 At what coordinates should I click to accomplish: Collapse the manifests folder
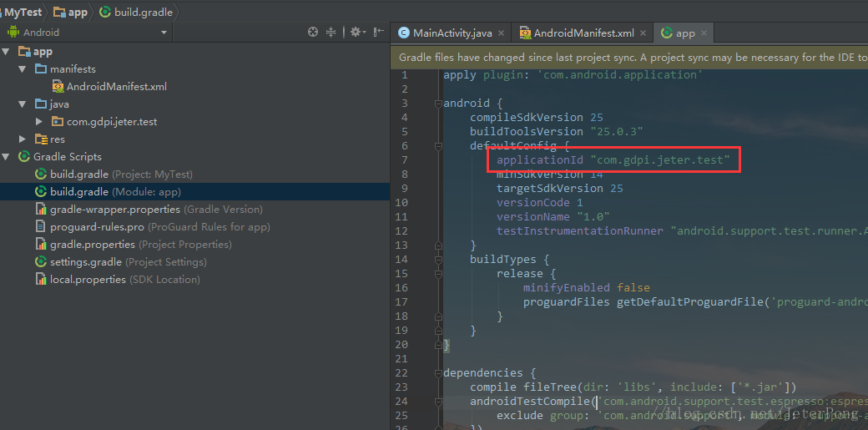point(23,69)
